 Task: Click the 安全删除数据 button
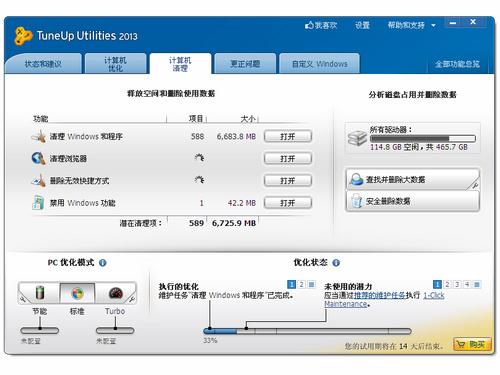click(413, 201)
